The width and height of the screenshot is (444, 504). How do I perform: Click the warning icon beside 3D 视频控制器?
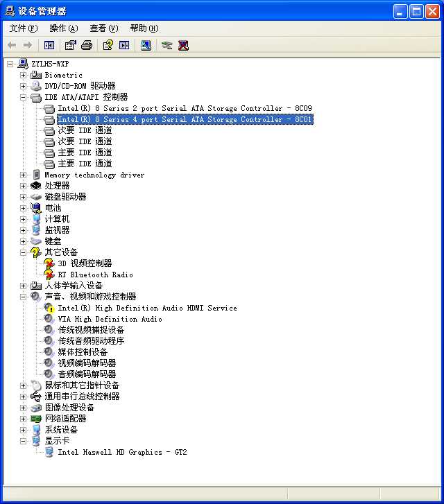click(49, 263)
